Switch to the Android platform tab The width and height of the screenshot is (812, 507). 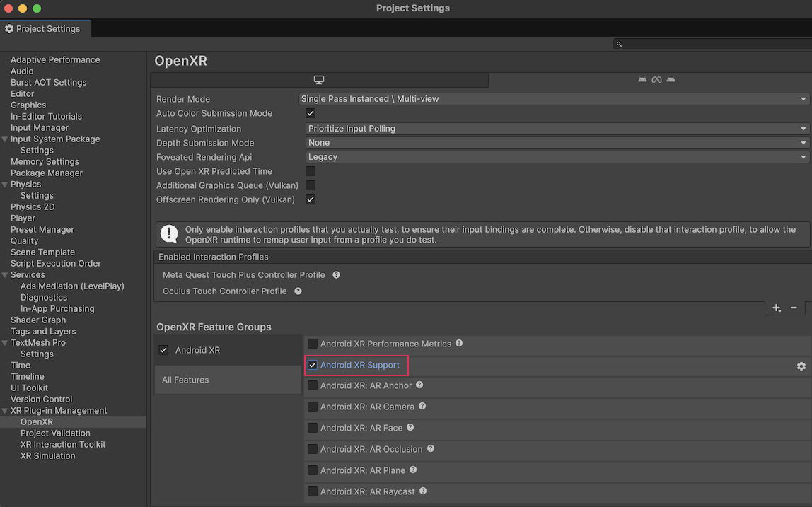(656, 80)
